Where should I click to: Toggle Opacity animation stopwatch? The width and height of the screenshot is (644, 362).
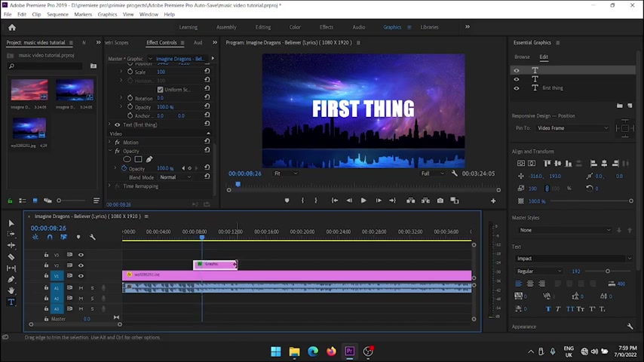click(x=124, y=168)
